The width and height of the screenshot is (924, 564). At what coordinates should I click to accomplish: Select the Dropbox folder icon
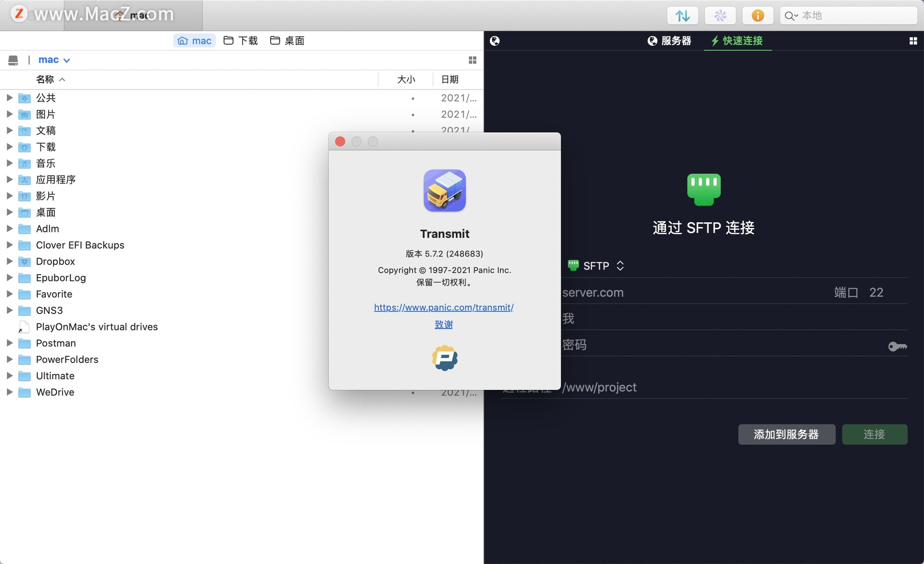click(25, 262)
